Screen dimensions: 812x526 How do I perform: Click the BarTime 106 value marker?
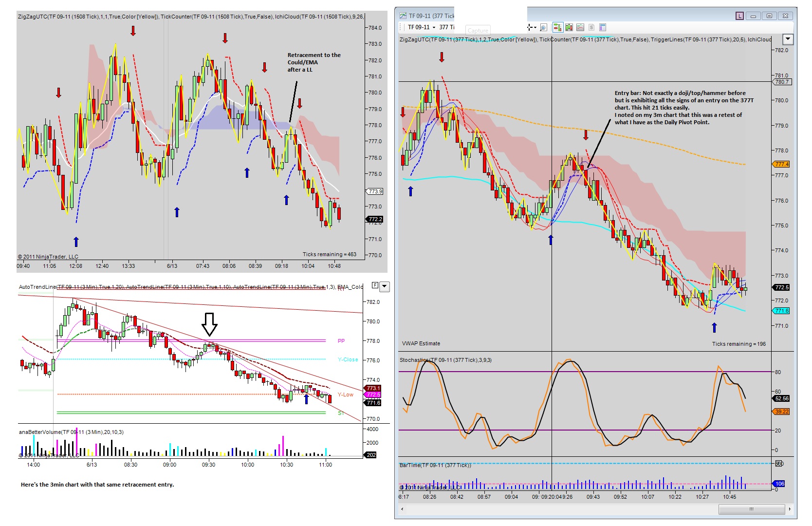tap(779, 484)
